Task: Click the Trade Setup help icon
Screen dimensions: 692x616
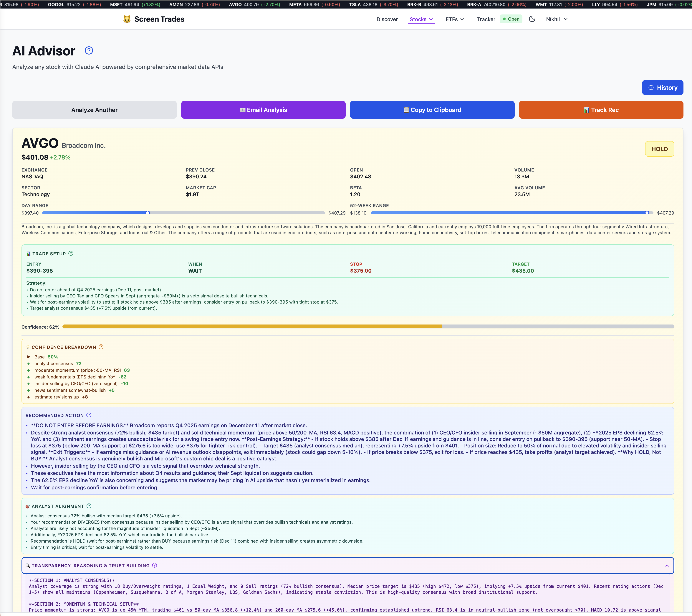Action: coord(71,253)
